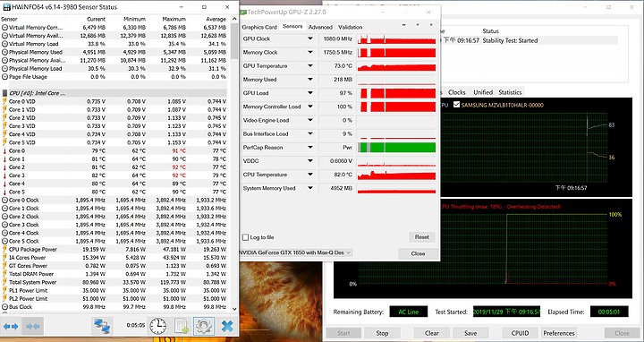Open Memory Used sensor dropdown
Screen dimensions: 644x342
tap(310, 80)
